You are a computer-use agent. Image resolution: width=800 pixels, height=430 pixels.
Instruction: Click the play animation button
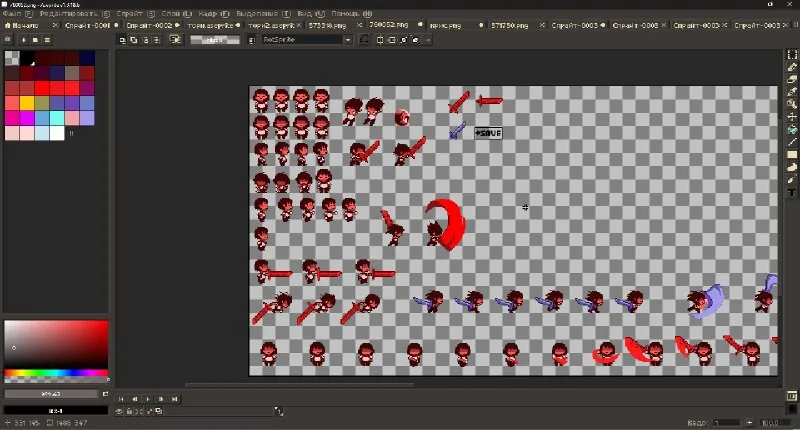click(x=148, y=399)
